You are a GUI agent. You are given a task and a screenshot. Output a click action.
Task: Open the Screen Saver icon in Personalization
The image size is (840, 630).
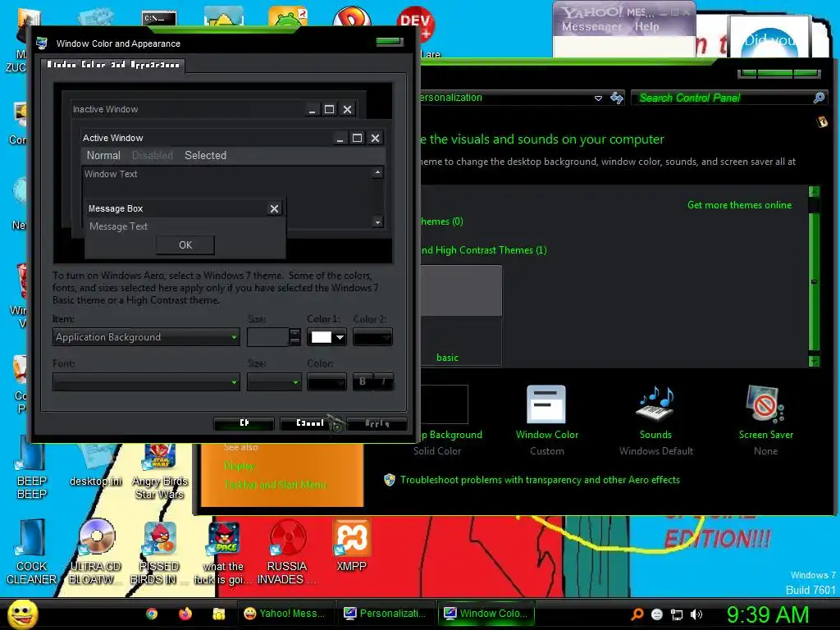tap(765, 404)
